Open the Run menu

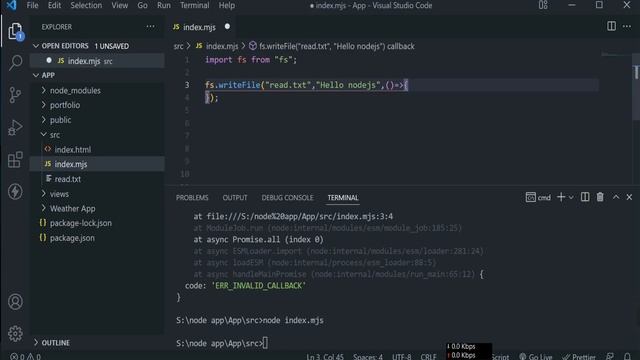click(164, 5)
